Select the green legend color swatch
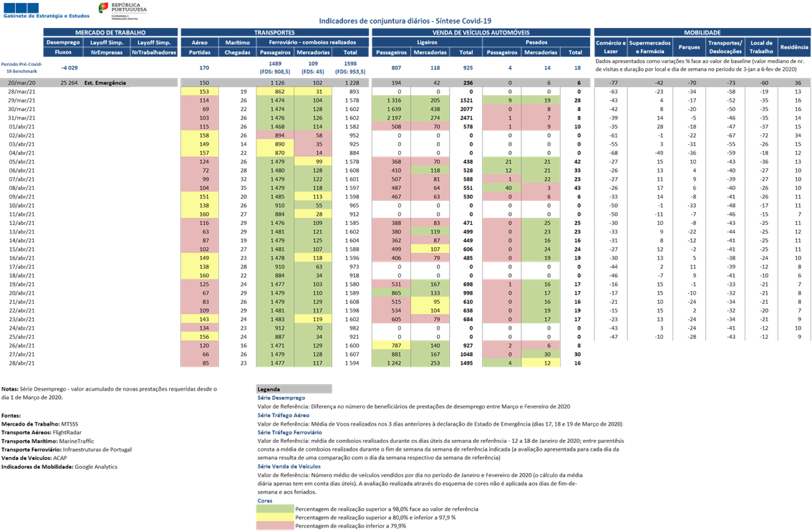812x531 pixels. point(275,509)
